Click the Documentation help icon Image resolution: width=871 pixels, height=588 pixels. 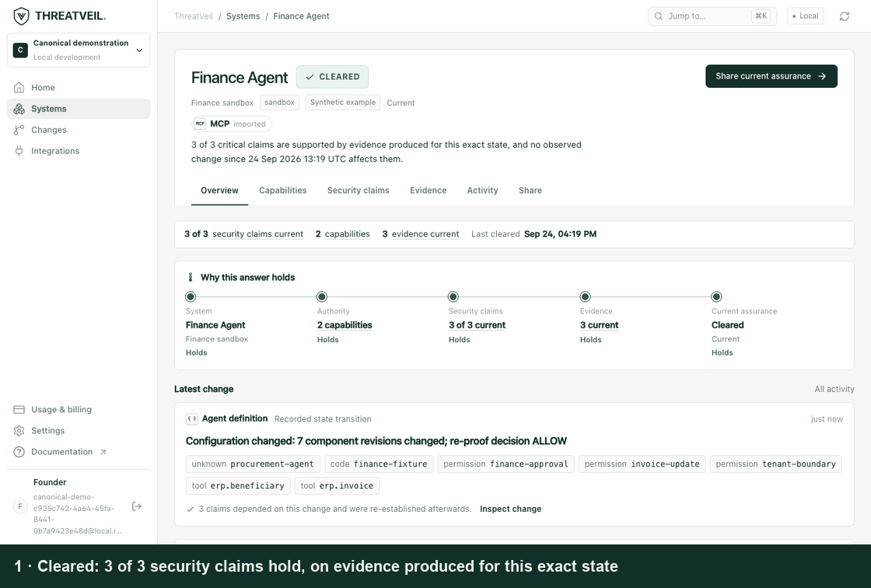[19, 452]
